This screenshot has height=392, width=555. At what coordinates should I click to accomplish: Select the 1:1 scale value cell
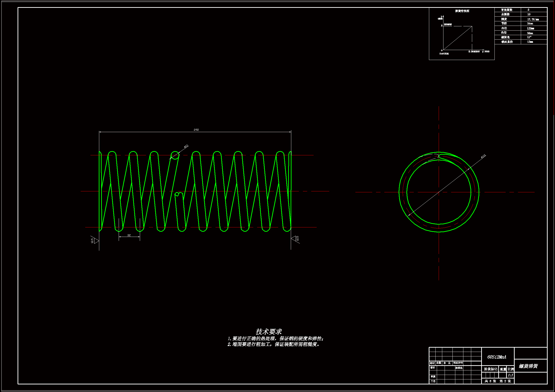tap(510, 375)
